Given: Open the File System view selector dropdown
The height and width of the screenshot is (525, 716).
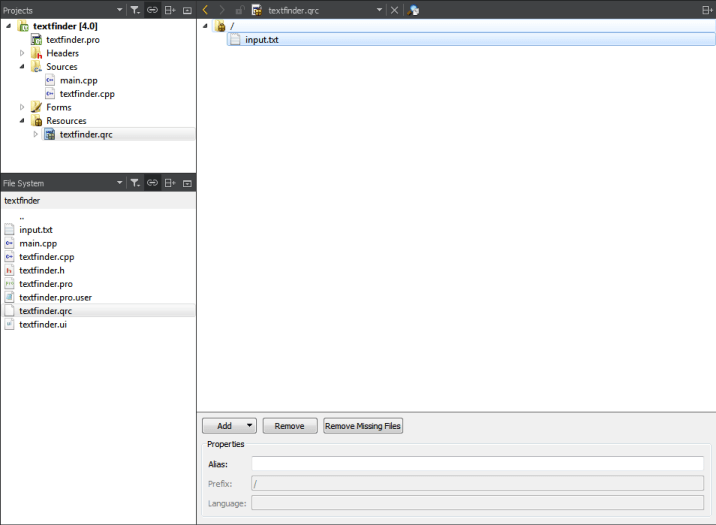Looking at the screenshot, I should [119, 183].
